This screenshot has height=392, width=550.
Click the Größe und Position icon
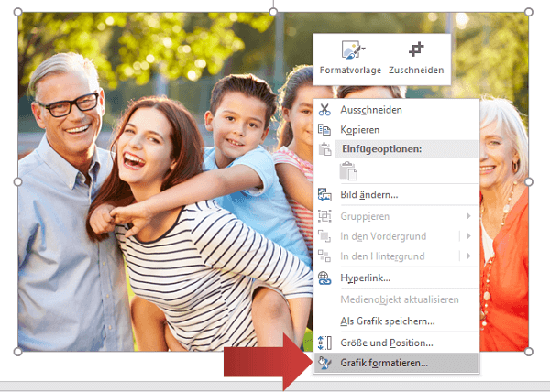324,343
